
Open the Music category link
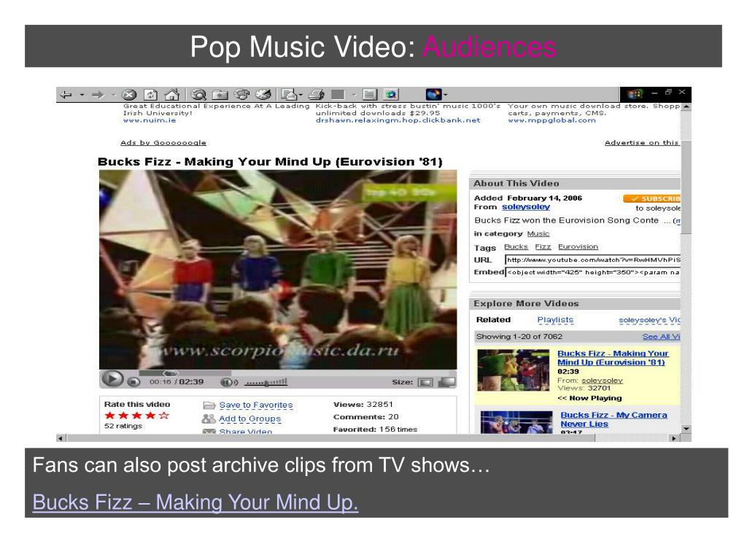538,233
